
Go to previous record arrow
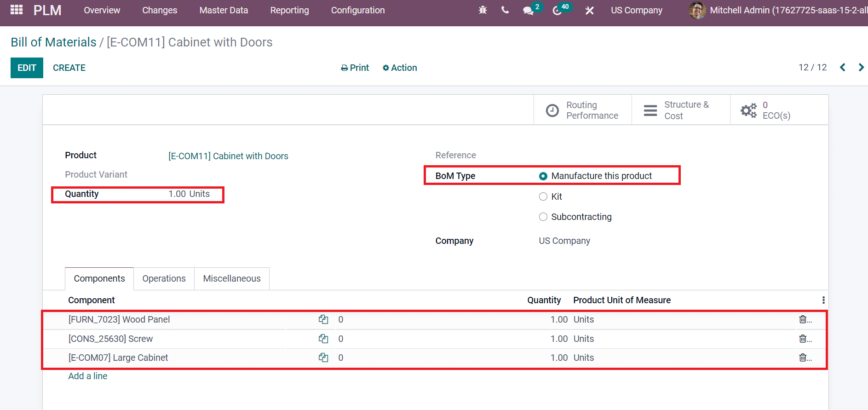tap(843, 68)
